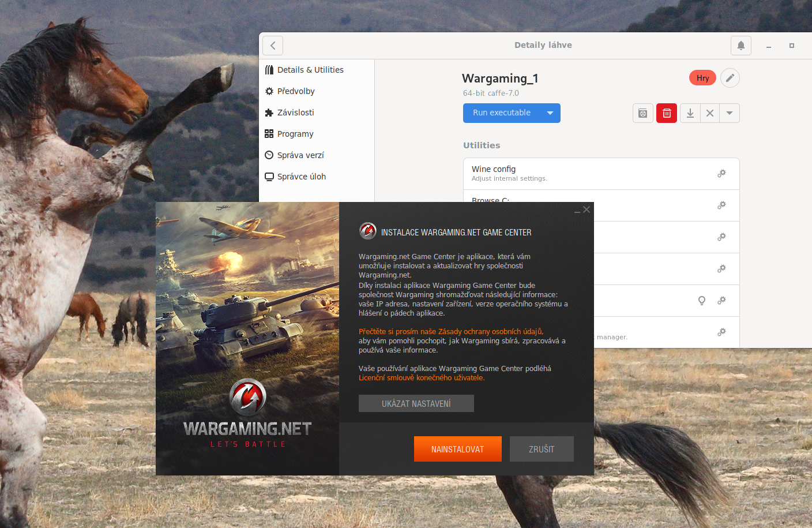Click ZRUŠIT in Wargaming installer
This screenshot has width=812, height=528.
pyautogui.click(x=542, y=449)
